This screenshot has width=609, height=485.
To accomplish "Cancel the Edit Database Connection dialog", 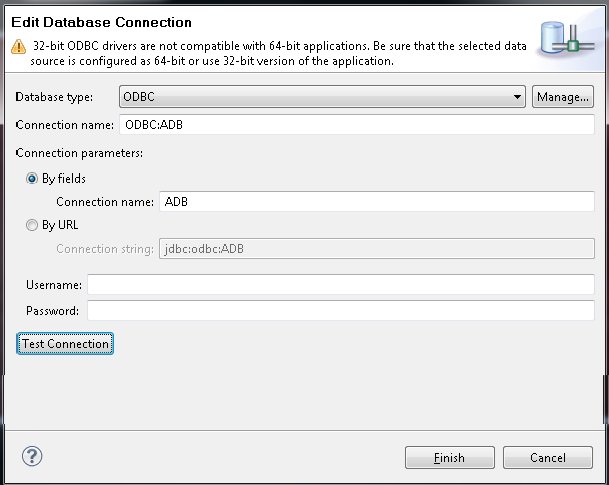I will (x=547, y=458).
